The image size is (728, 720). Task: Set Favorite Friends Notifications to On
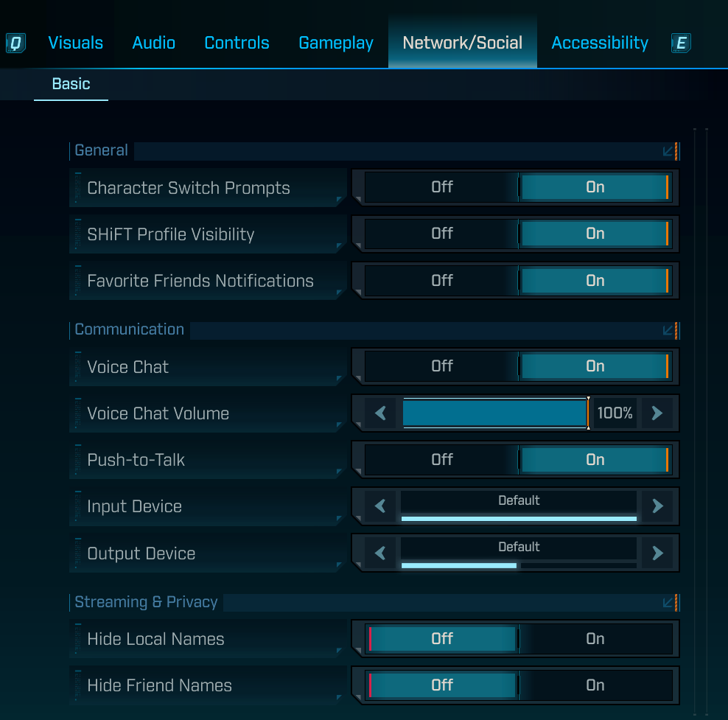pos(595,280)
